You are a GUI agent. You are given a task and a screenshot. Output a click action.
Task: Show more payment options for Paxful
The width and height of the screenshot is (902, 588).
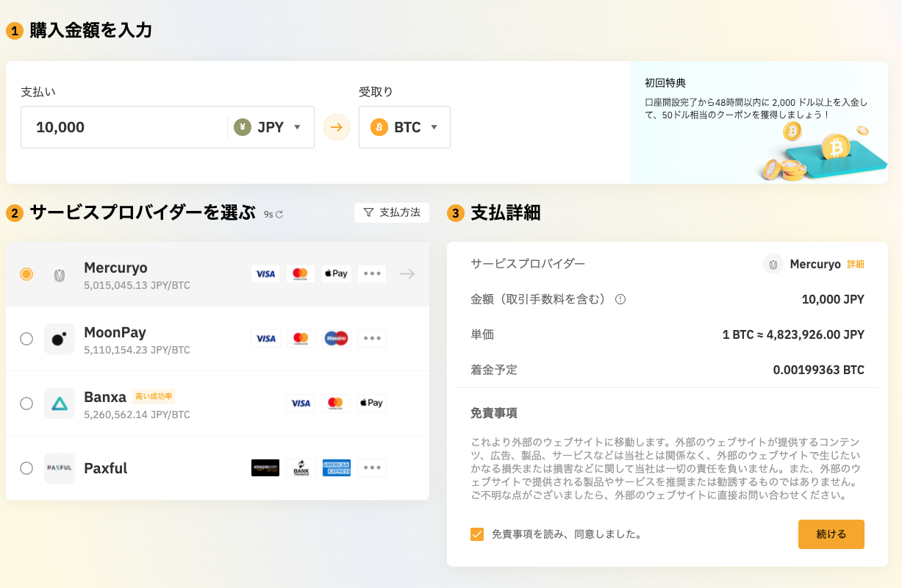pos(371,468)
